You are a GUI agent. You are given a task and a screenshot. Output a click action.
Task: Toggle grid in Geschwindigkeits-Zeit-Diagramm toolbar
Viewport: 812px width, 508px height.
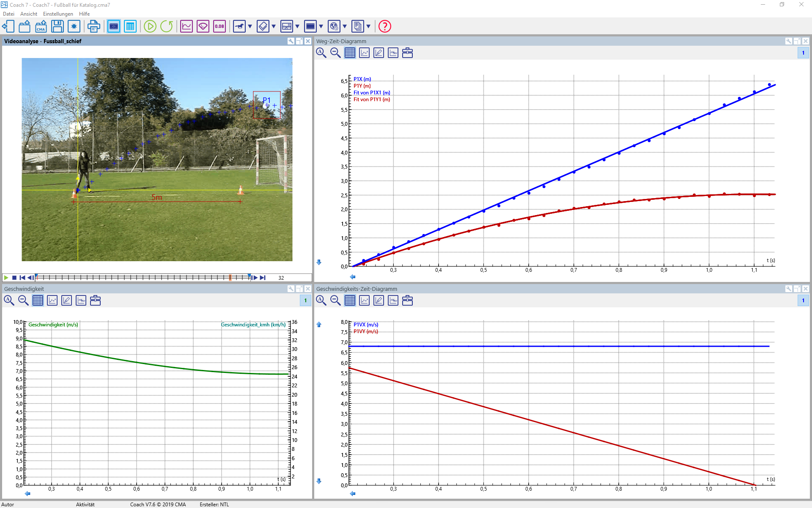[350, 301]
